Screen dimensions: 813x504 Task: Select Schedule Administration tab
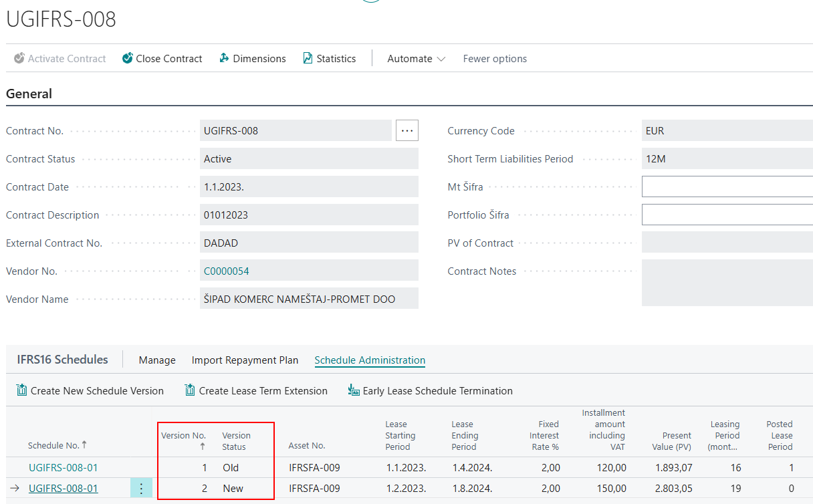click(370, 360)
